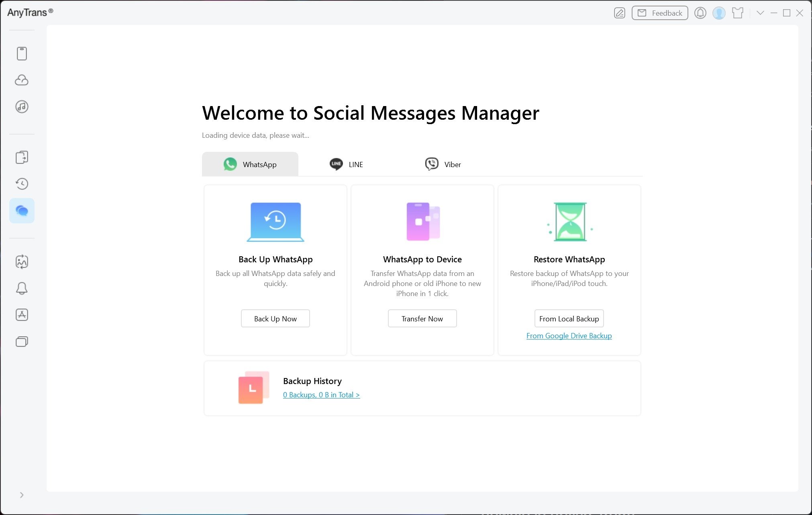Click the Back Up Now button

coord(275,318)
